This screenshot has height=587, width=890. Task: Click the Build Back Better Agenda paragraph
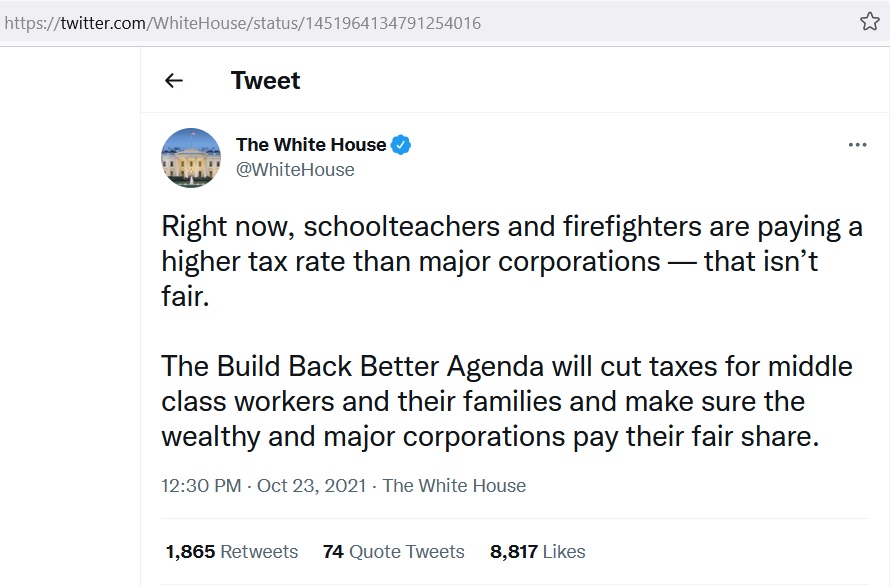pos(507,401)
